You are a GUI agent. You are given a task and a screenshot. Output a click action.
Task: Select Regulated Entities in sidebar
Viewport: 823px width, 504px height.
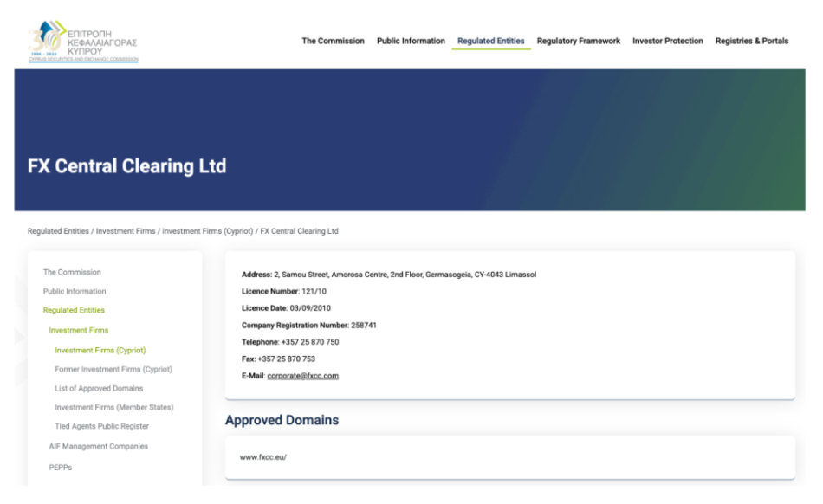[74, 311]
